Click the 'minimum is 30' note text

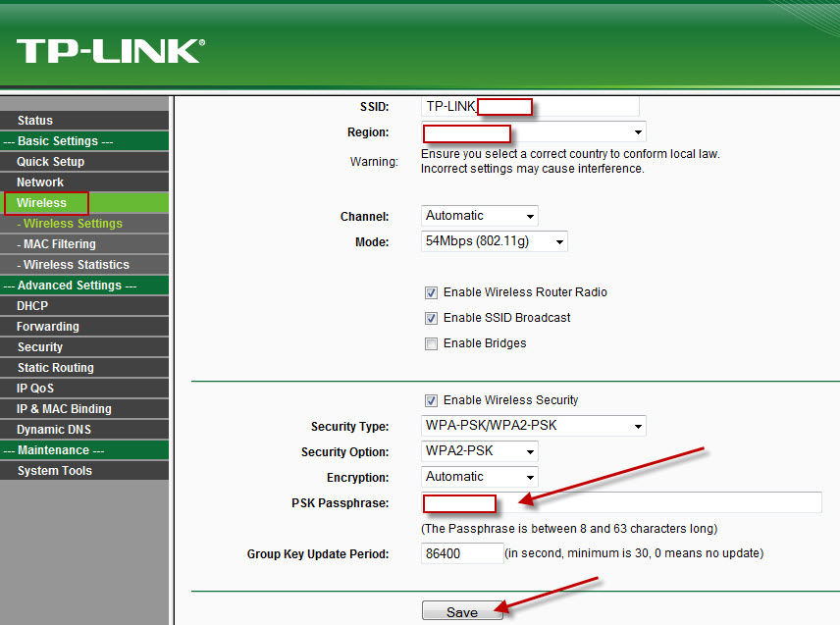(634, 553)
